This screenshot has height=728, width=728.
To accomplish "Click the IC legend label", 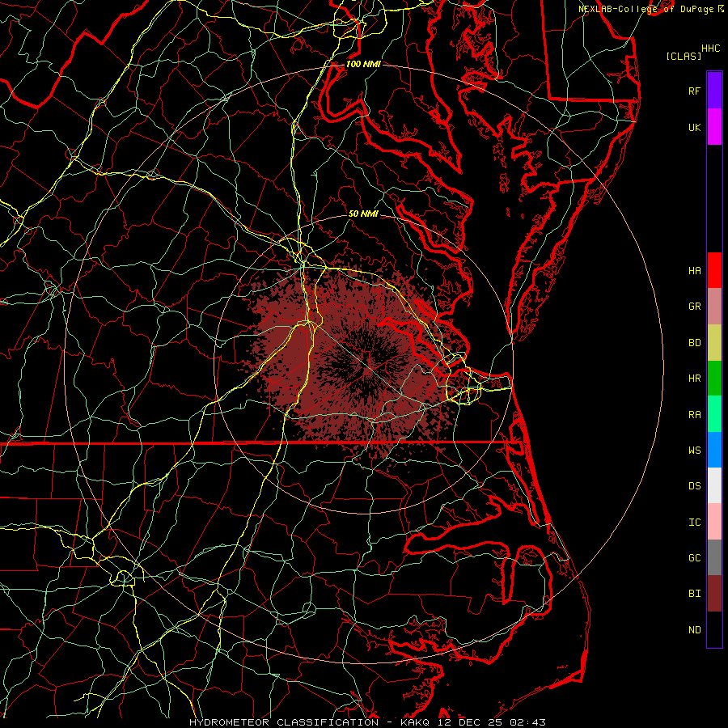I will pyautogui.click(x=694, y=523).
